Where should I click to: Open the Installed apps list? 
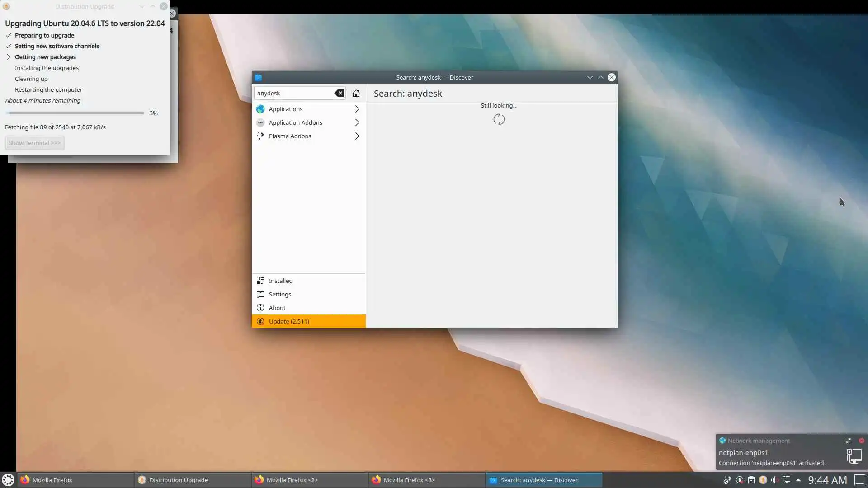point(280,281)
